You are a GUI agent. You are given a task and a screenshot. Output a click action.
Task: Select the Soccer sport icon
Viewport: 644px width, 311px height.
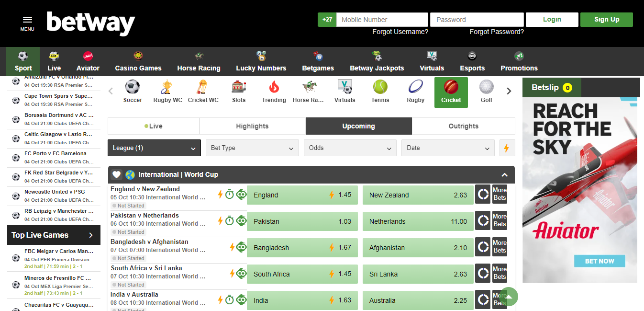pyautogui.click(x=133, y=87)
